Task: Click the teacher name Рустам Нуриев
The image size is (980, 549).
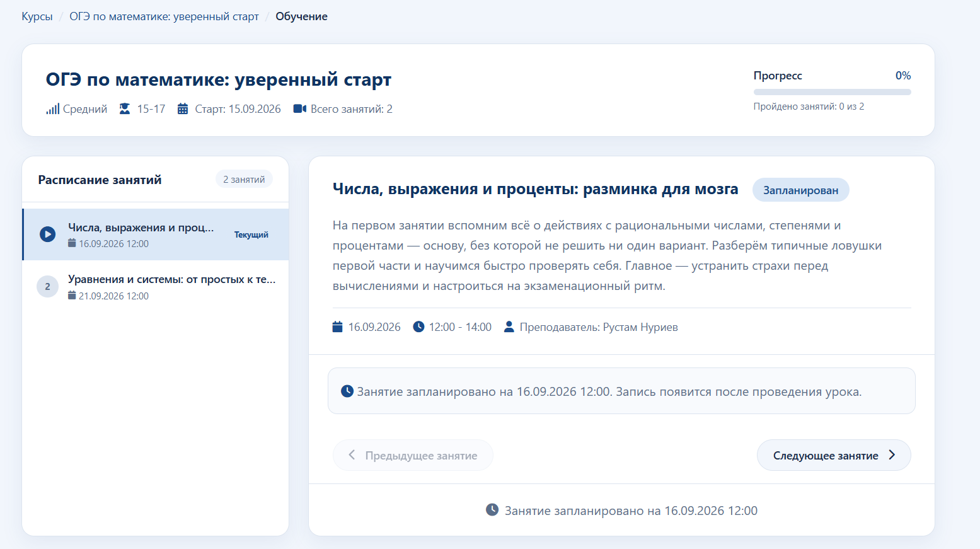Action: coord(640,327)
